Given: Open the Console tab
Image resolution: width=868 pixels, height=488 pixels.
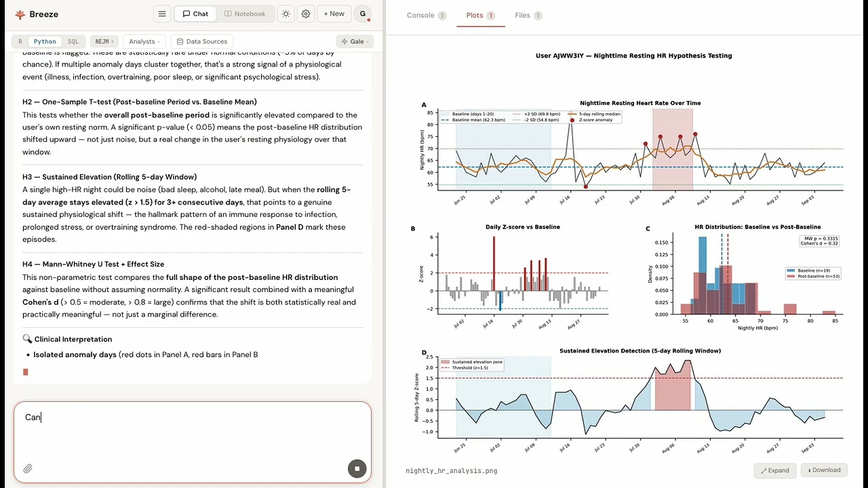Looking at the screenshot, I should [427, 15].
